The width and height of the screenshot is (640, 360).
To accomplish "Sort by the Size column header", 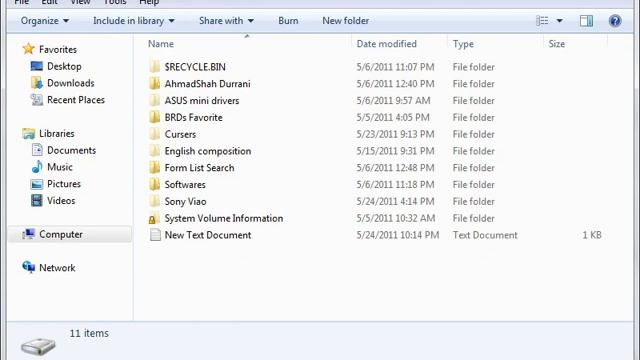I will coord(557,44).
